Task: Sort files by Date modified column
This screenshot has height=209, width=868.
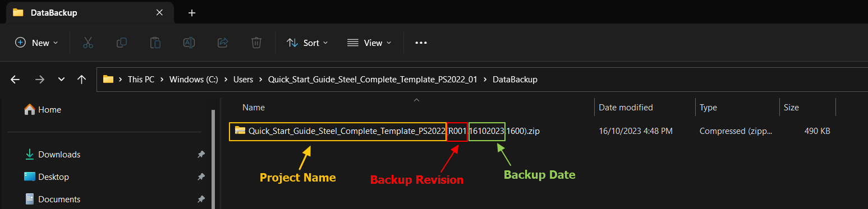Action: pyautogui.click(x=626, y=107)
